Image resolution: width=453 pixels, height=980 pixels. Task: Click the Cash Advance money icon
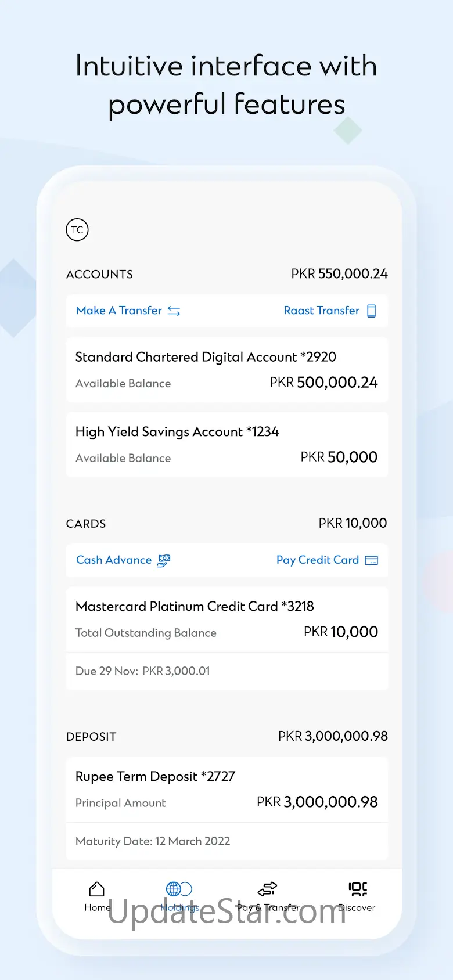click(164, 560)
